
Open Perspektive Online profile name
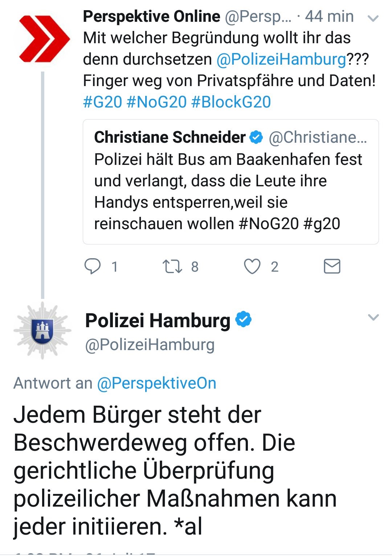[151, 16]
